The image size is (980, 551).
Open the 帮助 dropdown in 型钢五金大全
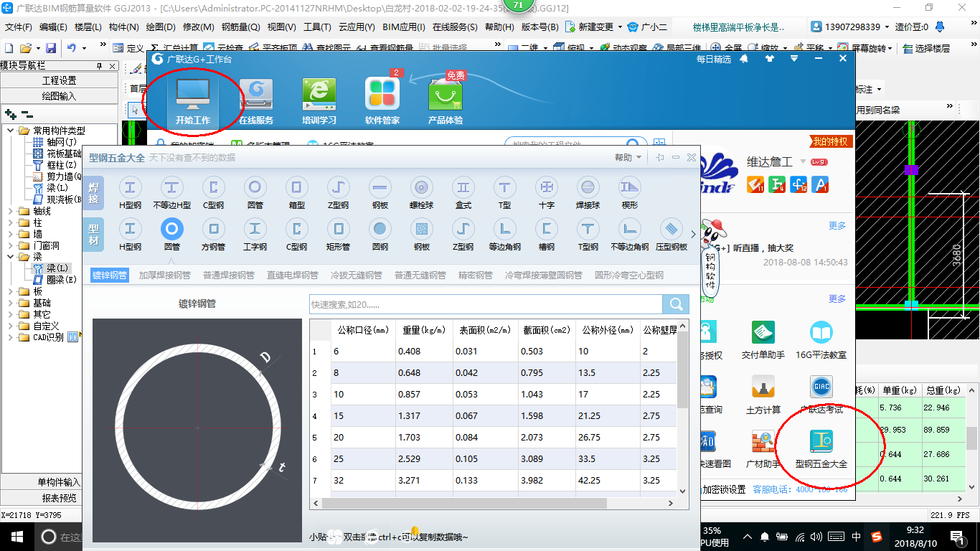[628, 157]
